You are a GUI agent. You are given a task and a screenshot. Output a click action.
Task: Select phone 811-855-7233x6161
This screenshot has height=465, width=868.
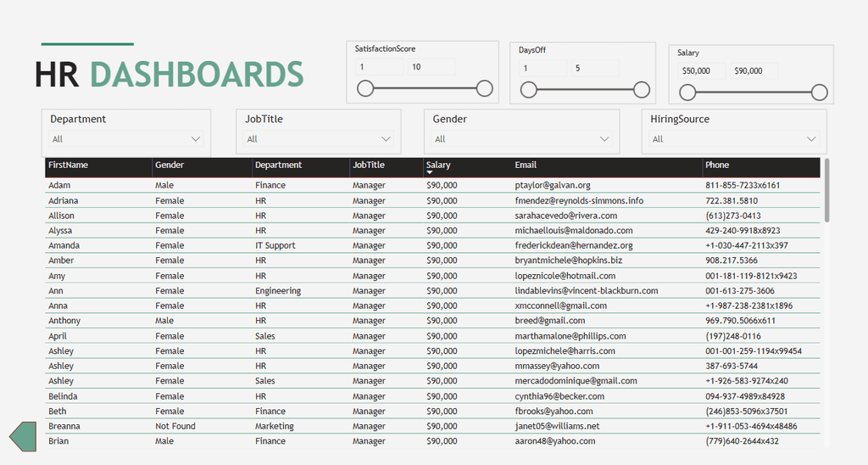click(x=743, y=185)
